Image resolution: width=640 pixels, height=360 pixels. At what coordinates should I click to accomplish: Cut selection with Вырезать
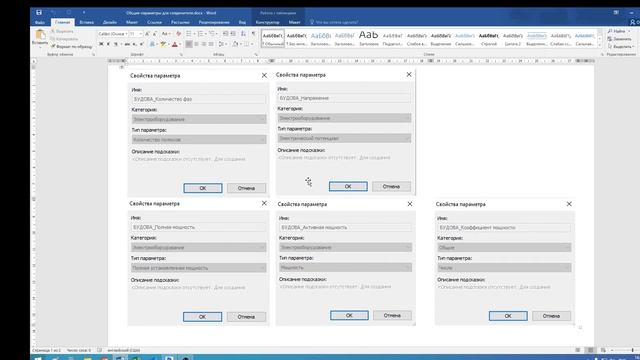[62, 31]
